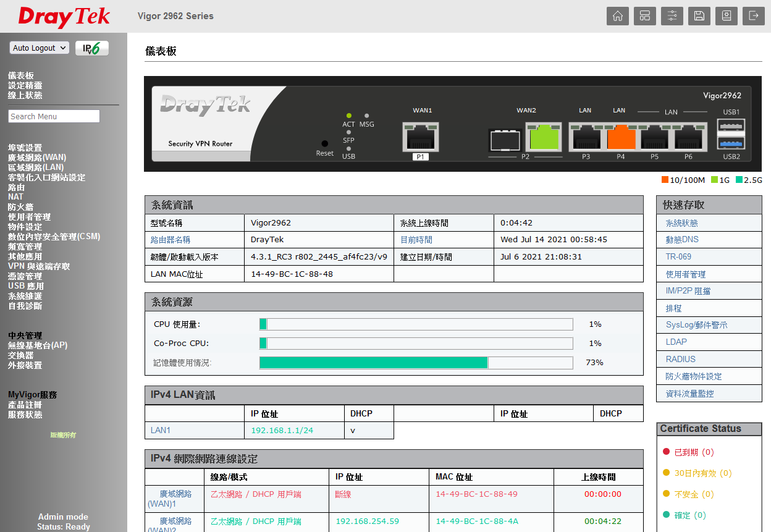The width and height of the screenshot is (771, 532).
Task: Open 系統狀態 in quick access panel
Action: (682, 223)
